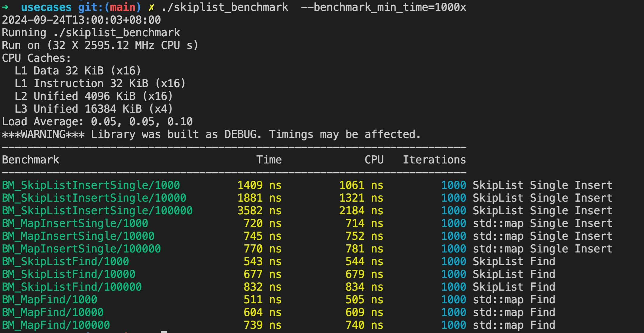
Task: Click the DEBUG warning line
Action: point(211,134)
